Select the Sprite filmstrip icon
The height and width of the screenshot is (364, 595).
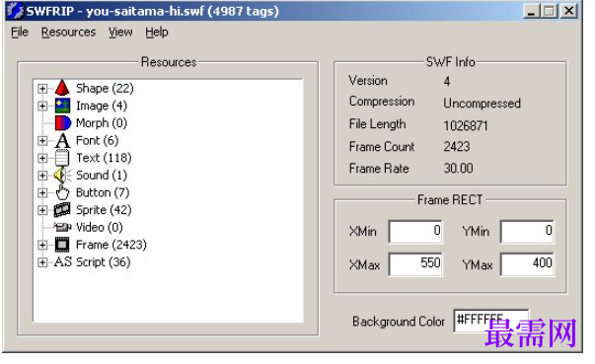(x=62, y=210)
